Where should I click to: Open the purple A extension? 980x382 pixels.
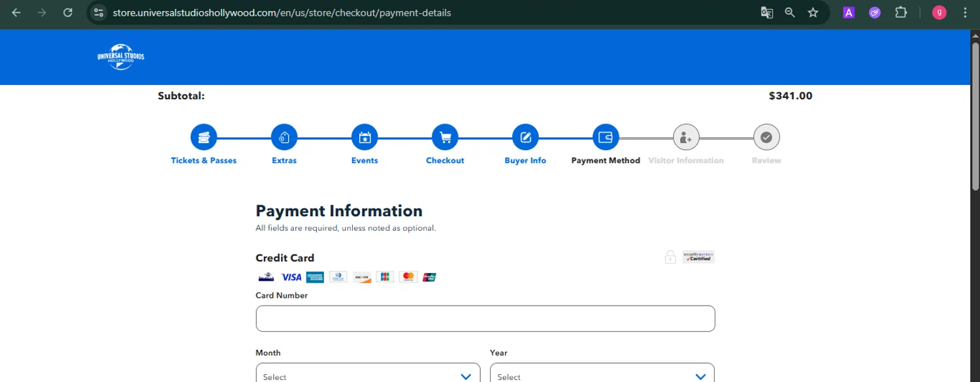pos(849,12)
